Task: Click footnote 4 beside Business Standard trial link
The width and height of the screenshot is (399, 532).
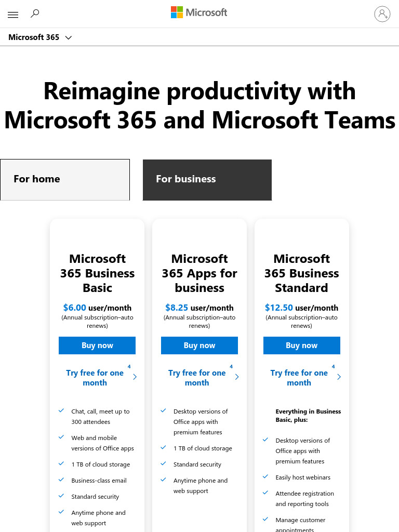Action: click(x=333, y=366)
